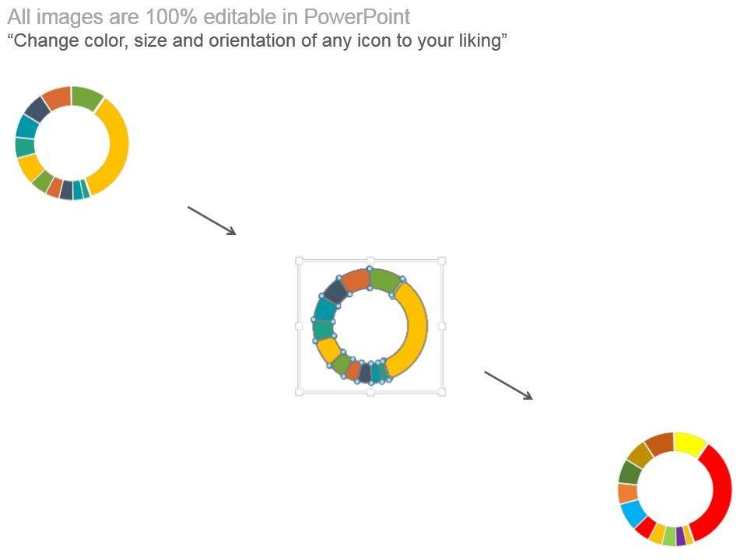Select the "Change color, size and orientation" subtitle

(258, 41)
